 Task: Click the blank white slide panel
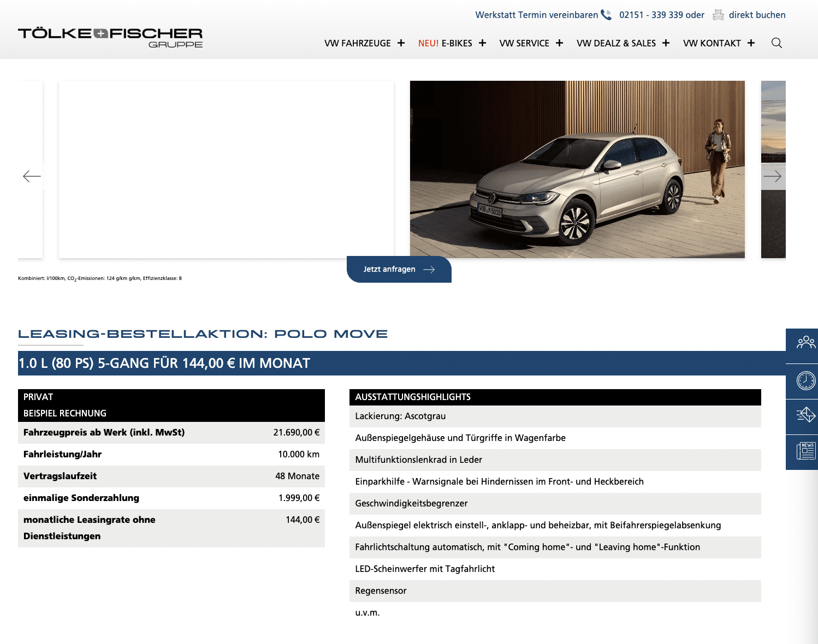(226, 169)
